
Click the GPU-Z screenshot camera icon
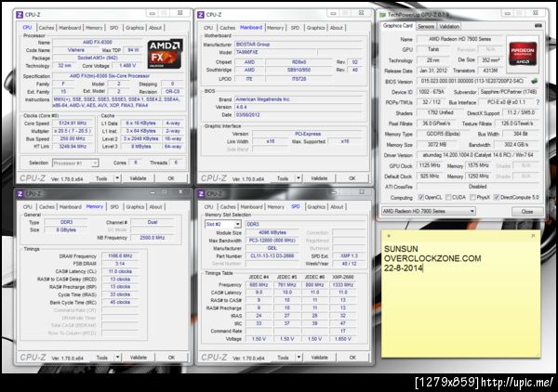pos(538,26)
